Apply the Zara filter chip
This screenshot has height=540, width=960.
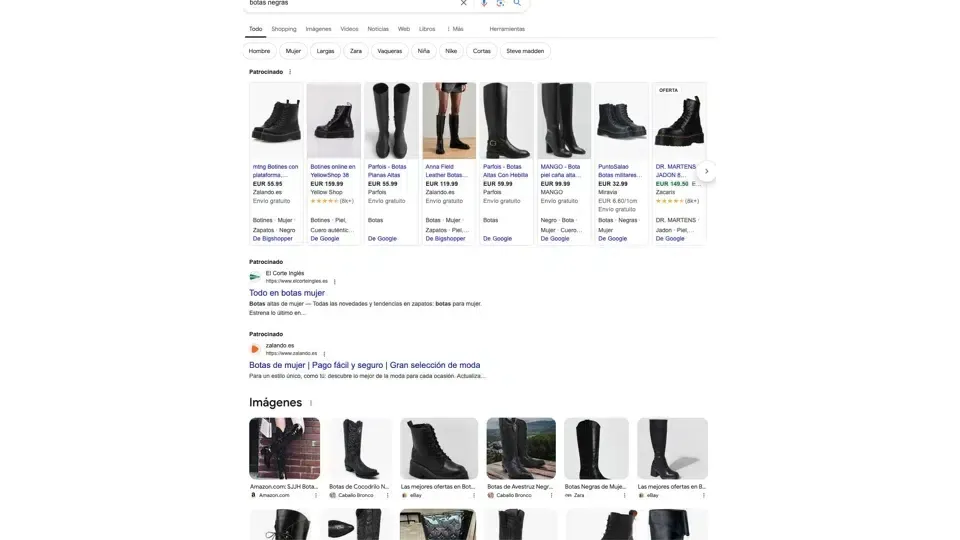tap(356, 51)
